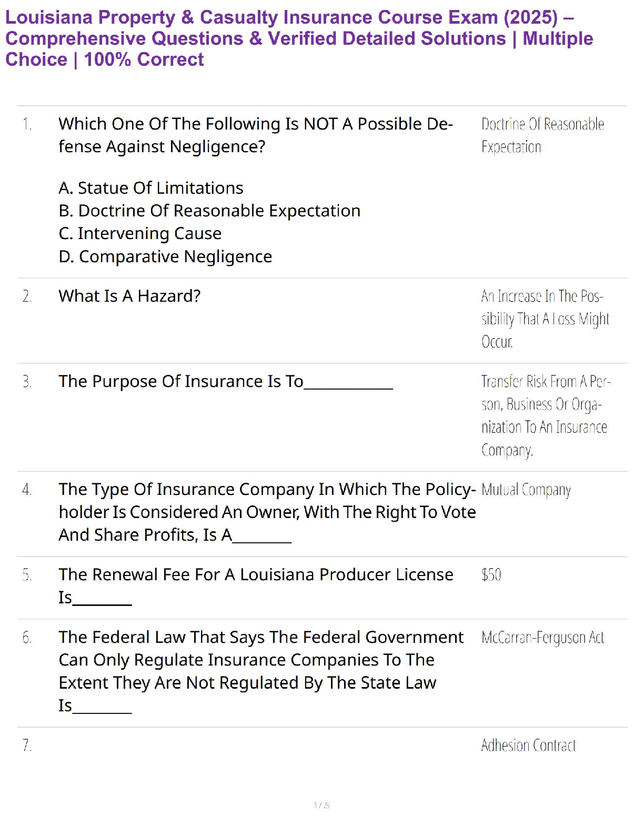Click the question "What Is A Hazard?"
This screenshot has height=834, width=644.
(129, 296)
